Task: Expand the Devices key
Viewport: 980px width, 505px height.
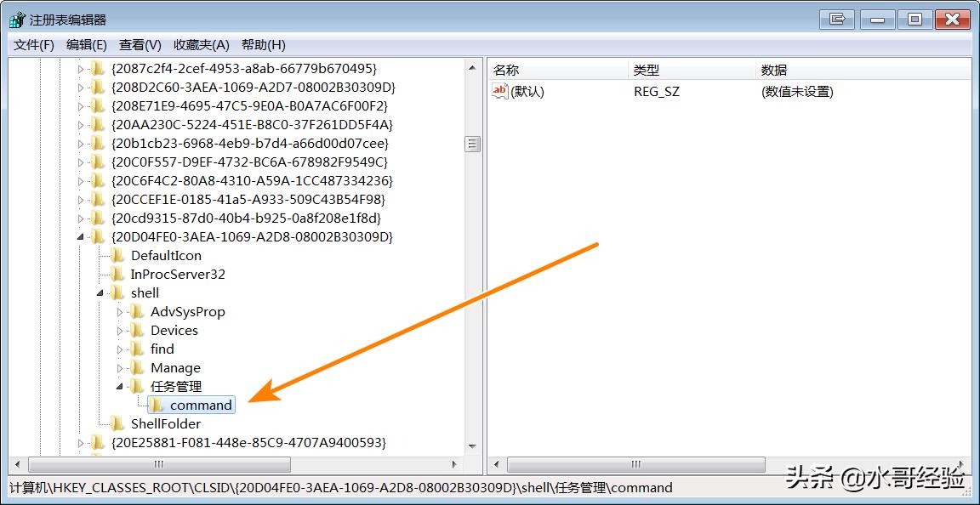Action: [120, 331]
